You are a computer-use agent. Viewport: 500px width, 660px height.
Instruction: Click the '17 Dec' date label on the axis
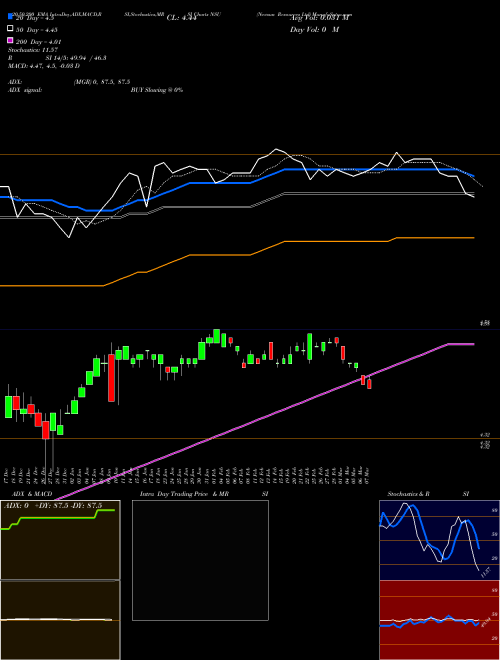[8, 476]
